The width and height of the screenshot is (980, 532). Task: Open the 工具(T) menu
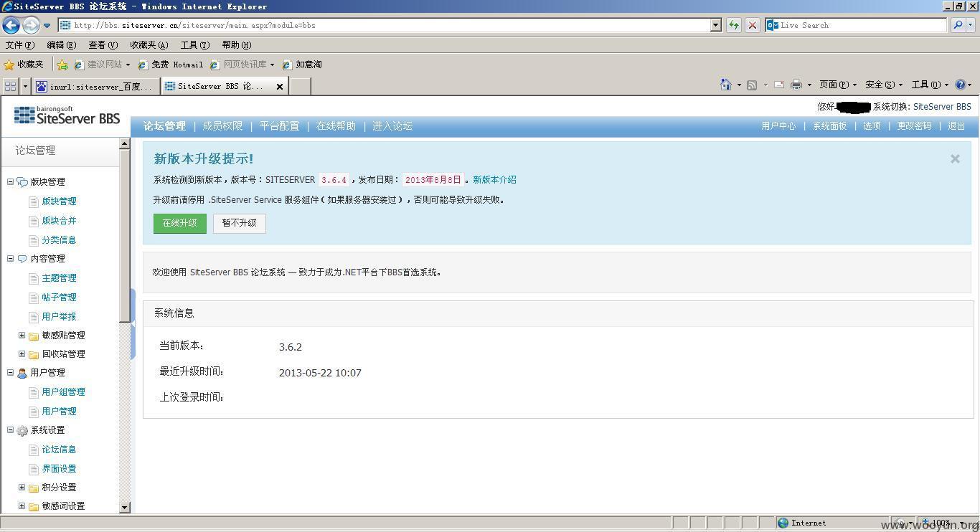point(194,44)
